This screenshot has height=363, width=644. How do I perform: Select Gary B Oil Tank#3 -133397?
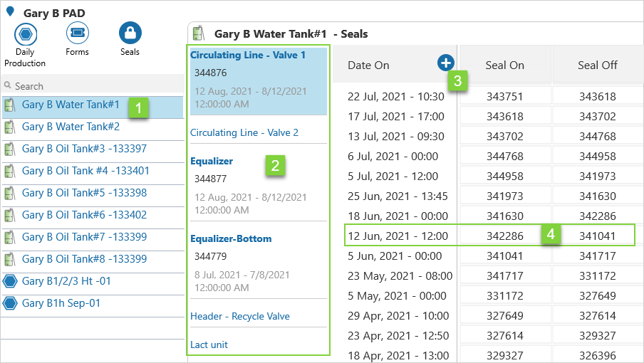84,149
